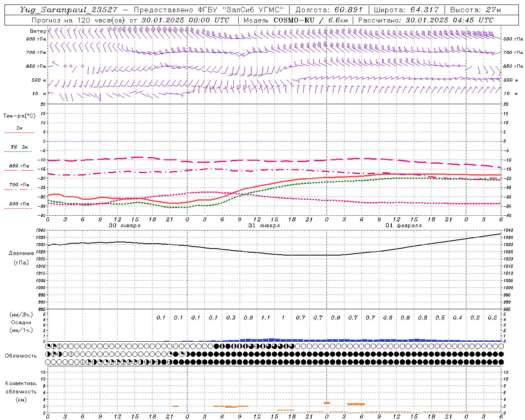Click the Рассчитано: 30.01.2025 04:45 UTC text

[426, 20]
